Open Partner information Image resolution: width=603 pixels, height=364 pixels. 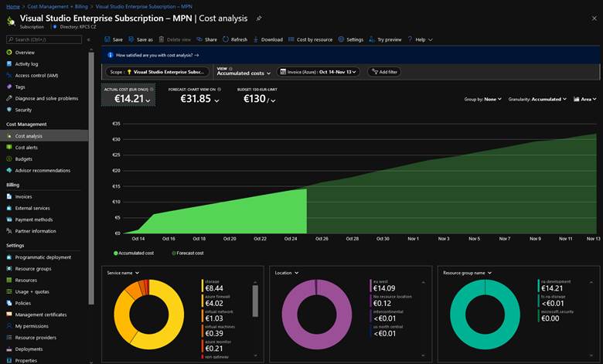pos(36,231)
